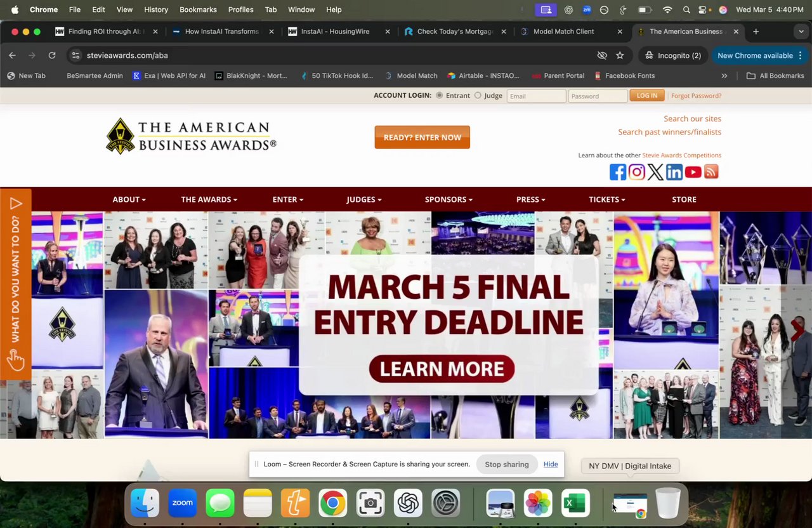This screenshot has height=528, width=812.
Task: Open a new tab with plus button
Action: (x=756, y=31)
